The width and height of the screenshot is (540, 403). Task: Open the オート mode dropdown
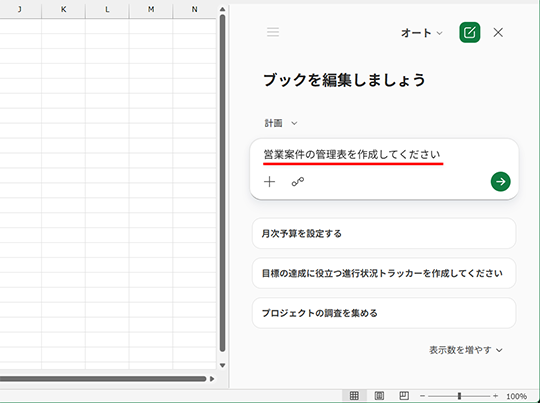pyautogui.click(x=421, y=33)
